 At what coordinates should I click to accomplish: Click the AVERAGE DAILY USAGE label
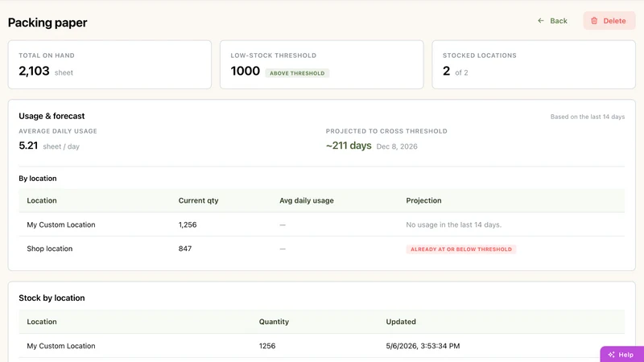point(58,131)
